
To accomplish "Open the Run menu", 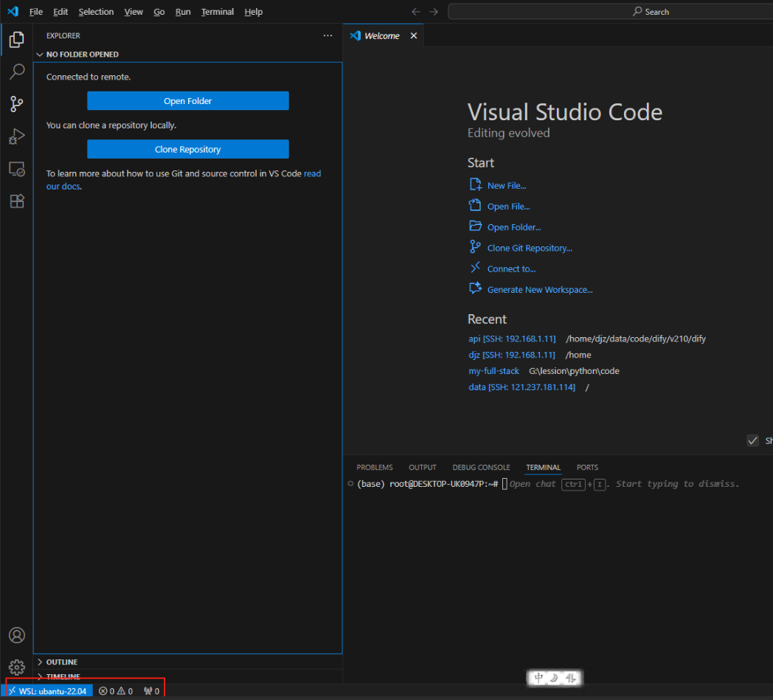I will pos(183,11).
